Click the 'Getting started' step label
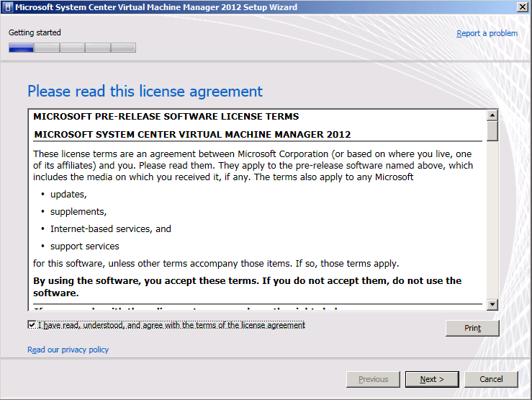 [35, 32]
